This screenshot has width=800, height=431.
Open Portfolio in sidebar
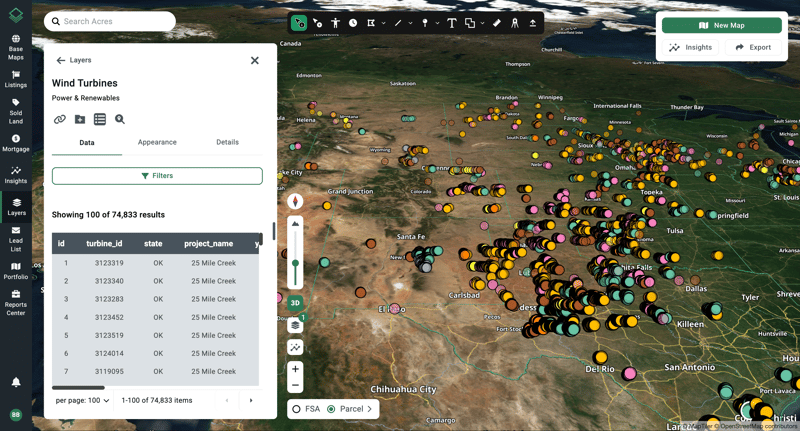16,271
